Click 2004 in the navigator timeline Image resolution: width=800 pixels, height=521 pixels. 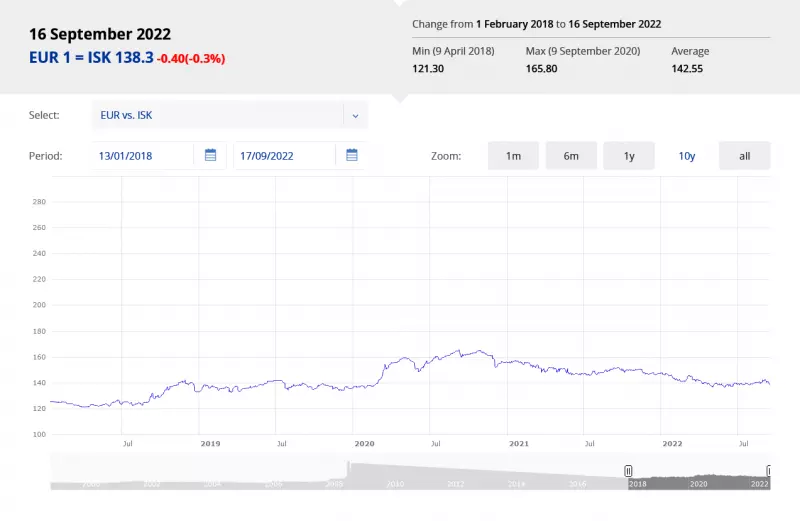[x=212, y=484]
